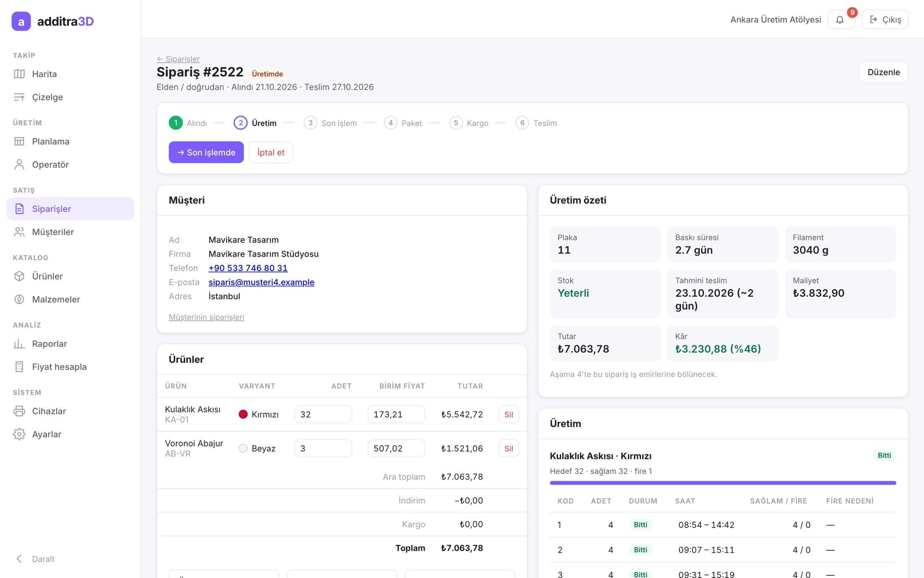The image size is (924, 578).
Task: Select step 5 Kargo in the tracker
Action: click(469, 123)
